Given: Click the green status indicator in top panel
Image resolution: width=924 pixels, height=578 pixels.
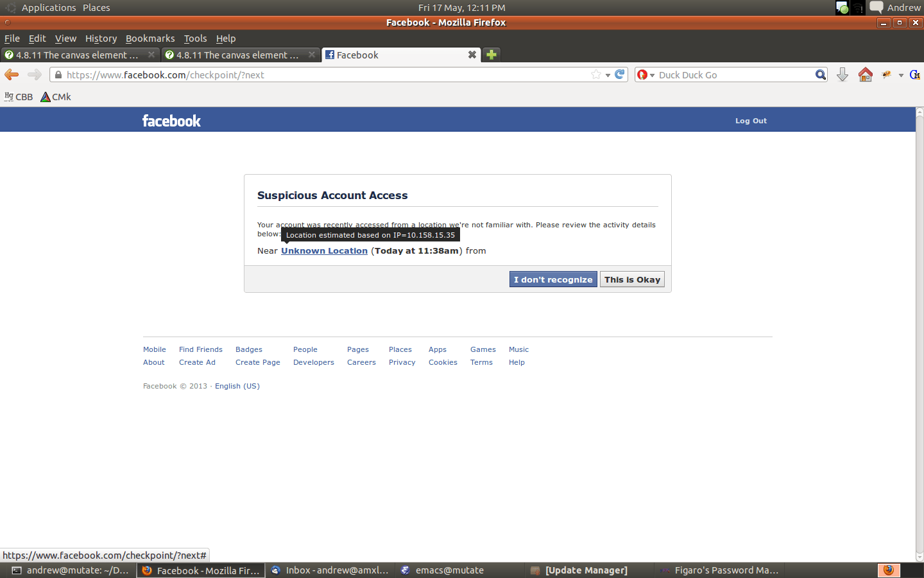Looking at the screenshot, I should tap(843, 8).
